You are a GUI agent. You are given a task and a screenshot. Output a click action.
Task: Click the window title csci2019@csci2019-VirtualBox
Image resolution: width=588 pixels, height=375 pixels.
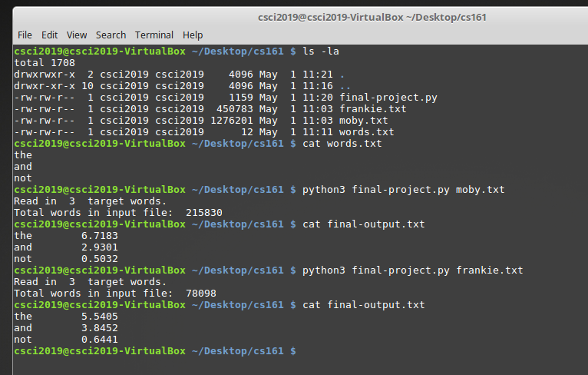(372, 17)
